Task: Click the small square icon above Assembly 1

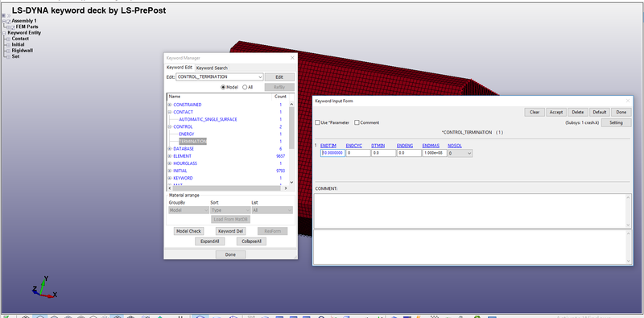Action: (4, 15)
